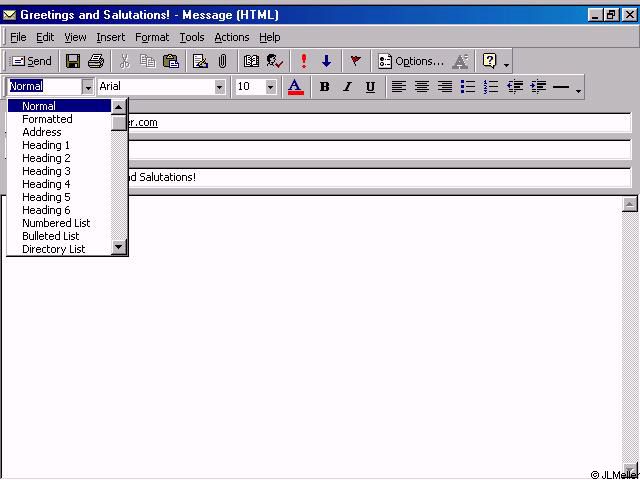The width and height of the screenshot is (640, 480).
Task: Toggle Bold formatting
Action: click(x=324, y=87)
